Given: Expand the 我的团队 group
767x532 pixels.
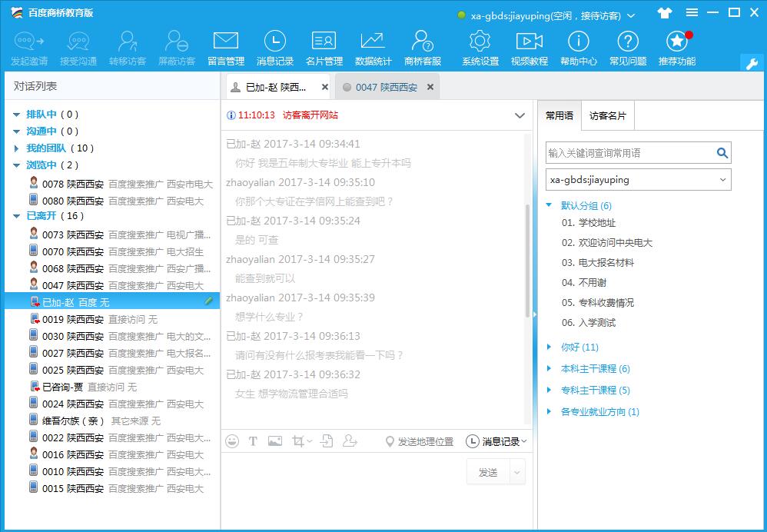Looking at the screenshot, I should [17, 148].
